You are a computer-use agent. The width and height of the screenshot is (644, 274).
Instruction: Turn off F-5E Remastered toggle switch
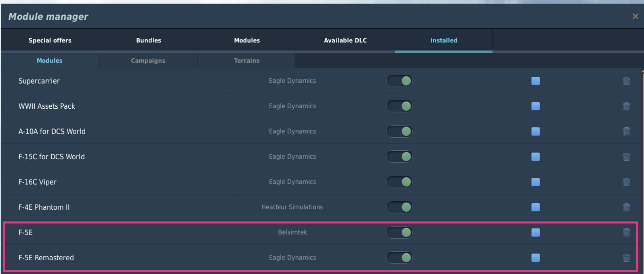coord(399,258)
